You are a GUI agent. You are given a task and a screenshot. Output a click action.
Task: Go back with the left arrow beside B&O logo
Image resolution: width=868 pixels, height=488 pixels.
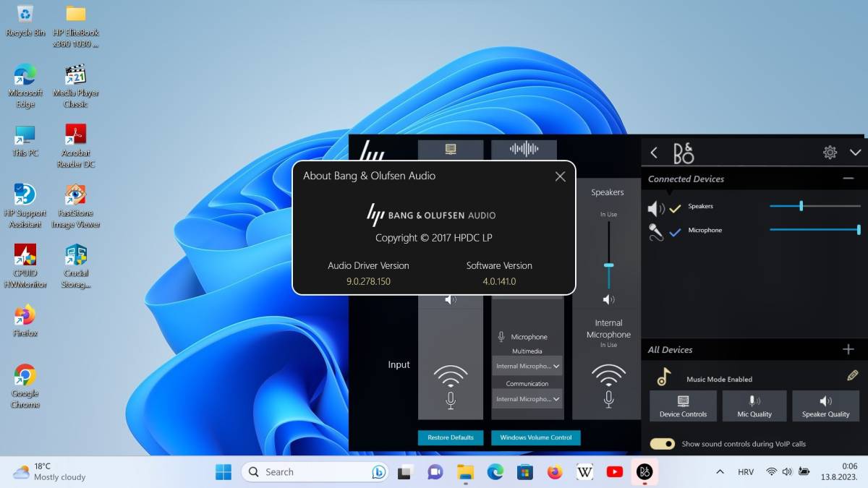(654, 153)
